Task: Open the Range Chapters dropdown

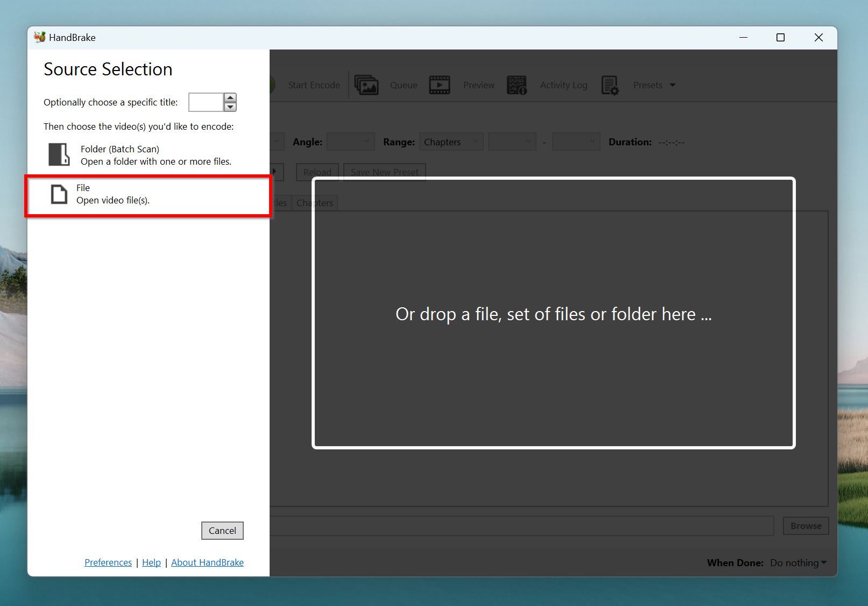Action: tap(451, 141)
